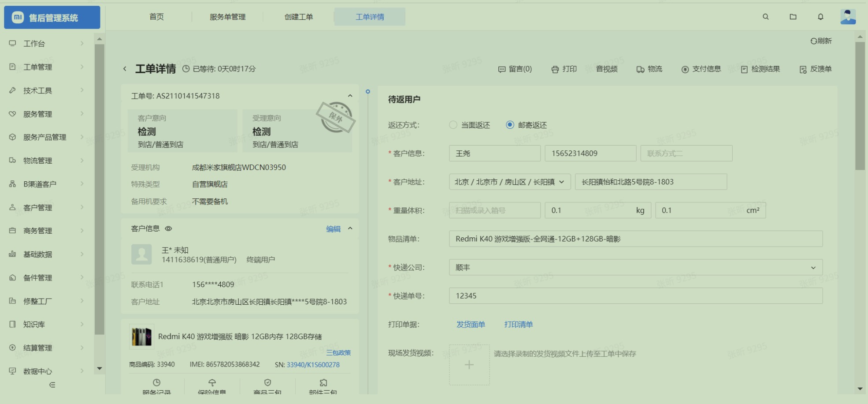The image size is (868, 404).
Task: Expand 基础数据 sidebar menu
Action: tap(47, 254)
